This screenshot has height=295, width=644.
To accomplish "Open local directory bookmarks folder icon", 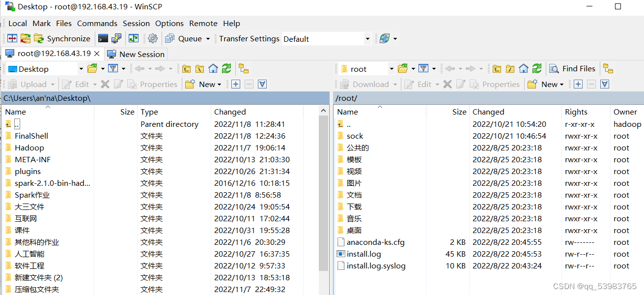I will [x=92, y=68].
